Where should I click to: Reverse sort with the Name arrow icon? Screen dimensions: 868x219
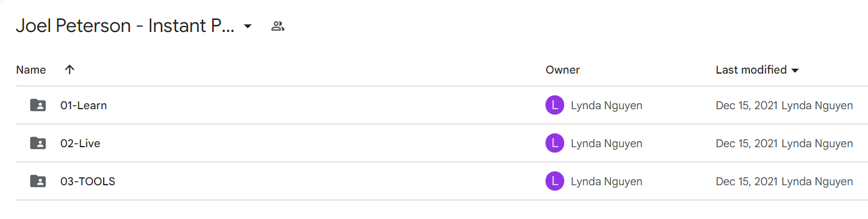tap(69, 69)
